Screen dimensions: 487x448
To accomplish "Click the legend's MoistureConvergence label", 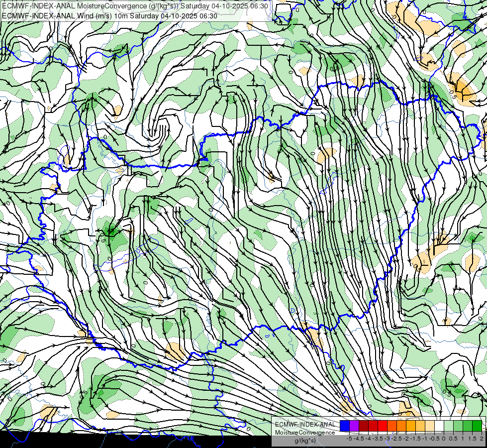I will coord(305,433).
